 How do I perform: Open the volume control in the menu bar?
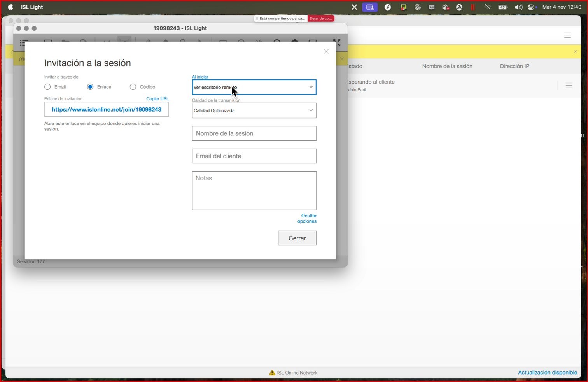pyautogui.click(x=518, y=7)
